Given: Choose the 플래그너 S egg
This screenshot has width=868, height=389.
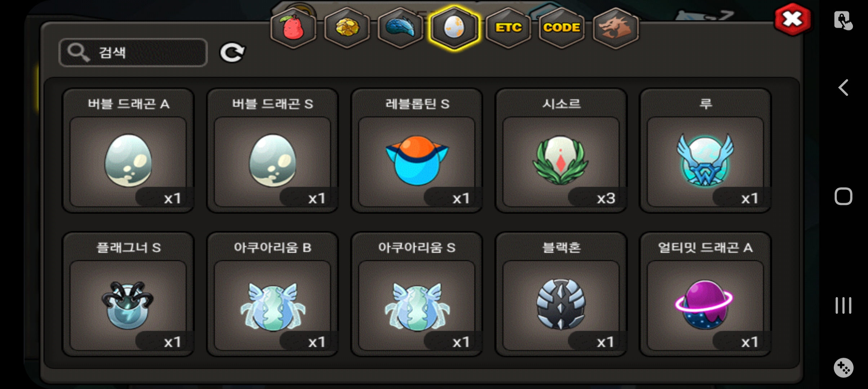Looking at the screenshot, I should pos(128,294).
